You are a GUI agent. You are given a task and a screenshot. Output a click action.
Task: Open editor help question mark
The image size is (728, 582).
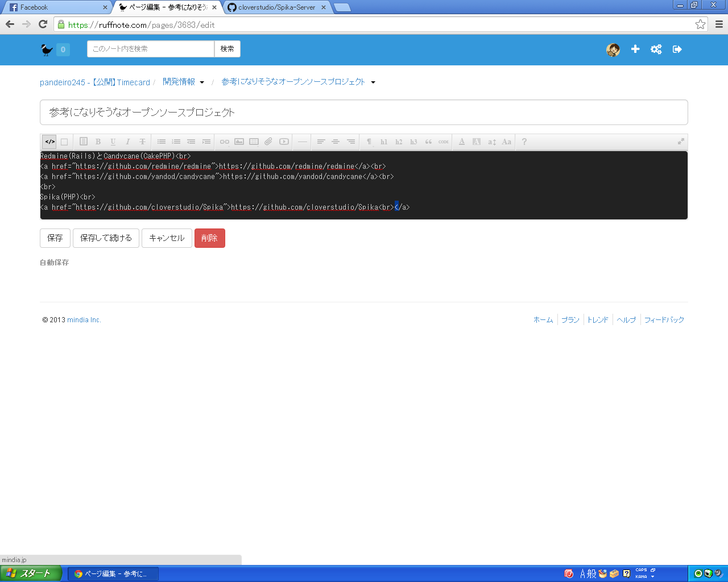pyautogui.click(x=524, y=142)
